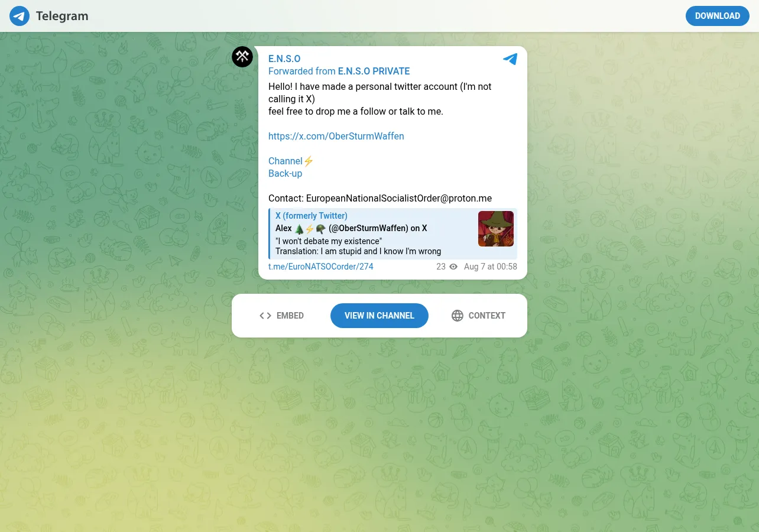The height and width of the screenshot is (532, 759).
Task: Open t.me/EuroNATSOCorder/274 post link
Action: coord(321,267)
